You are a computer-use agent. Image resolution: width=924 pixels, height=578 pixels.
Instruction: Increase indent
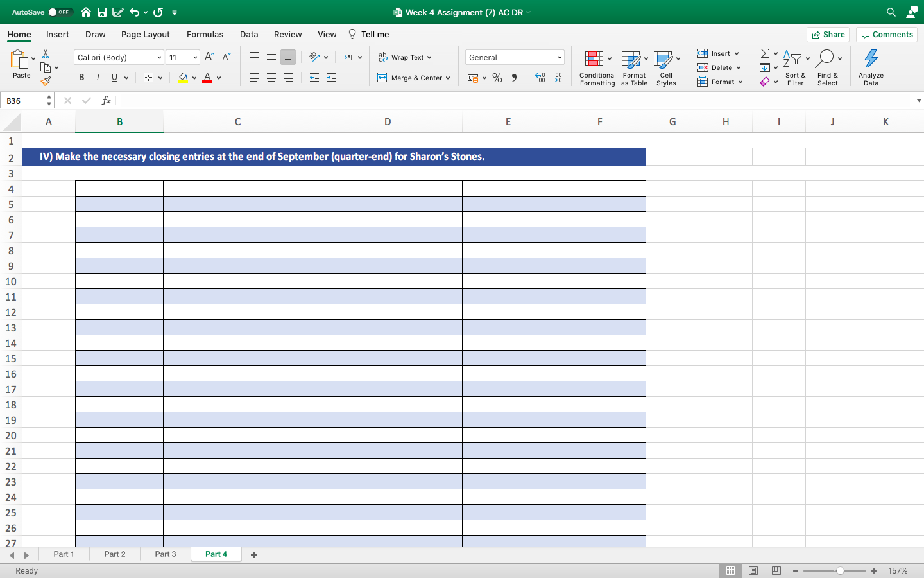point(331,77)
